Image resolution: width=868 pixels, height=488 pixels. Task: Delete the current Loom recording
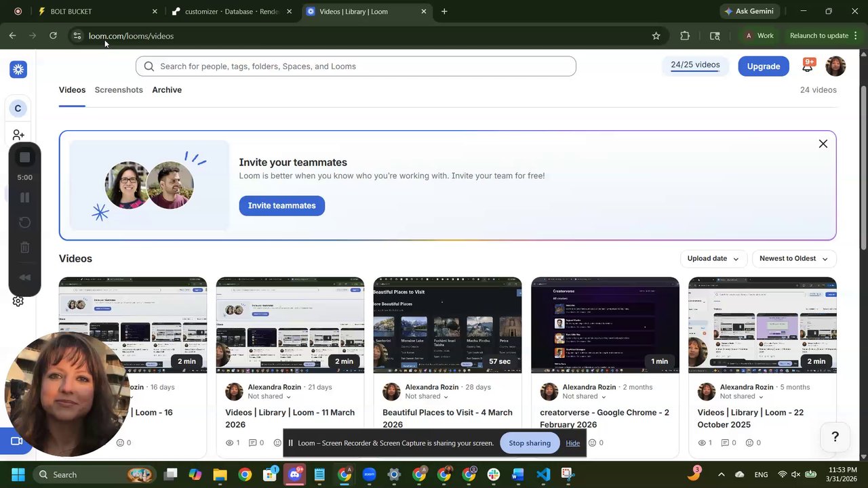click(24, 247)
